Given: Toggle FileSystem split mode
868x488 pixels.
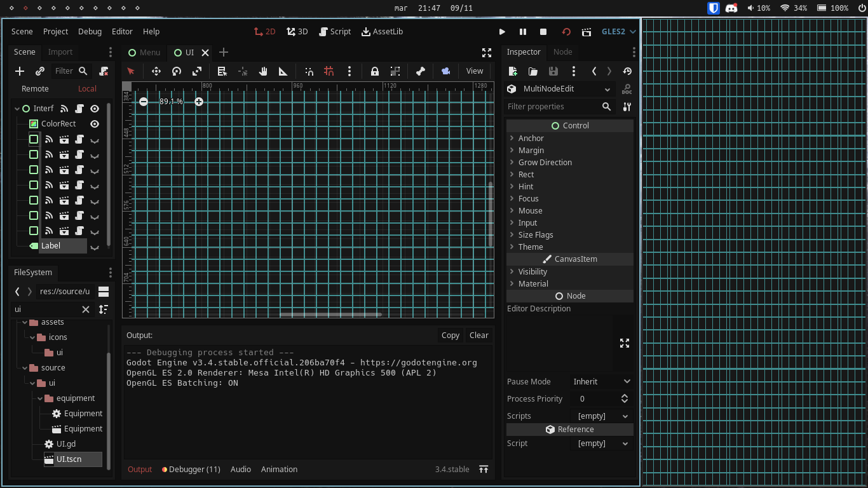Looking at the screenshot, I should pyautogui.click(x=104, y=292).
